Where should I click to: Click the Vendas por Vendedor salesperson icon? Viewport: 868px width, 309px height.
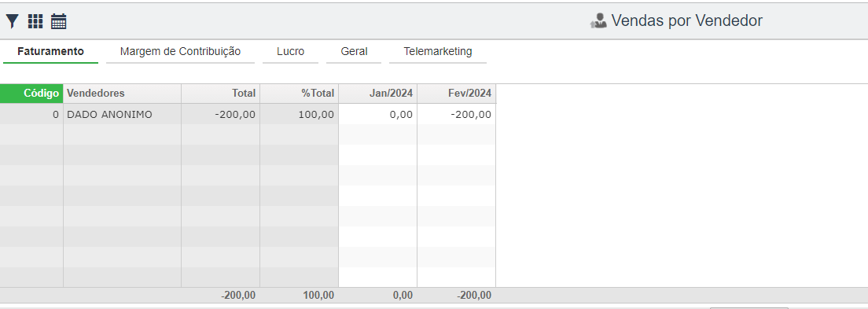(x=598, y=21)
